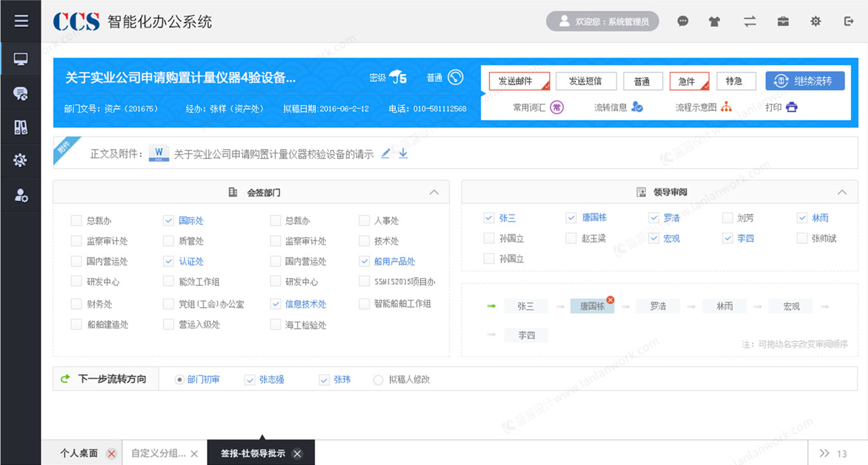Click the transfer arrows icon near settings gear
The width and height of the screenshot is (868, 465).
point(750,21)
